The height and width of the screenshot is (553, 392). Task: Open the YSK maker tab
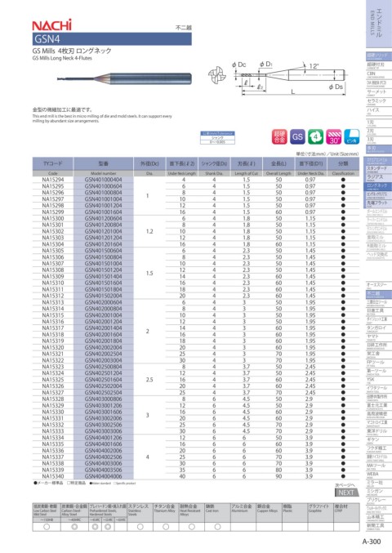pos(379,380)
